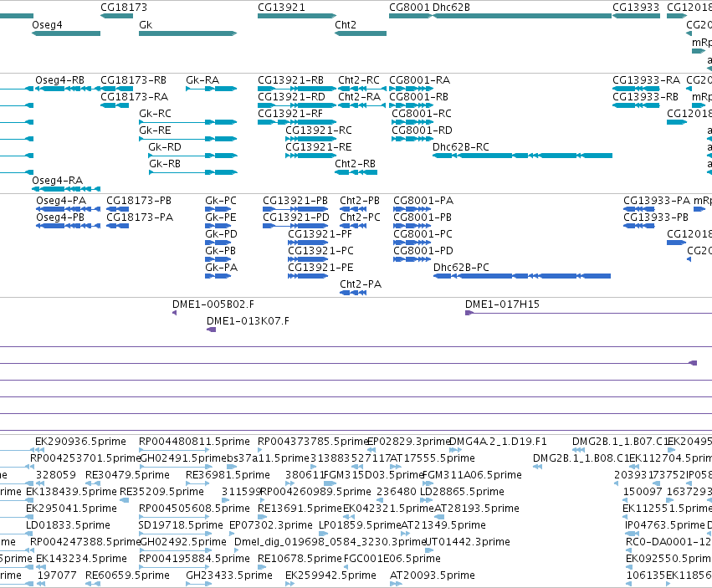Screen dimensions: 712x588
Task: Click the teal Gk gene bar
Action: pos(188,33)
